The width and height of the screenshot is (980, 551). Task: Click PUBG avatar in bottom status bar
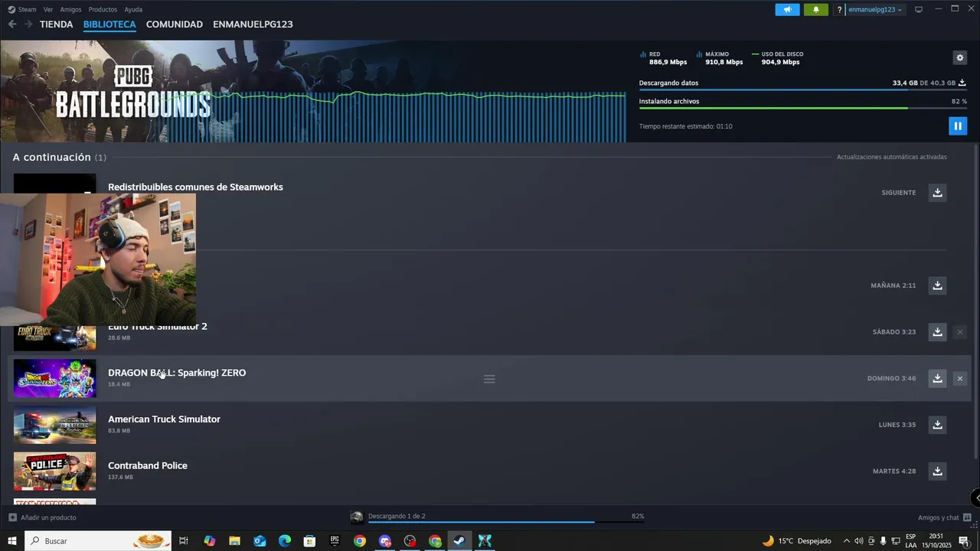tap(356, 517)
